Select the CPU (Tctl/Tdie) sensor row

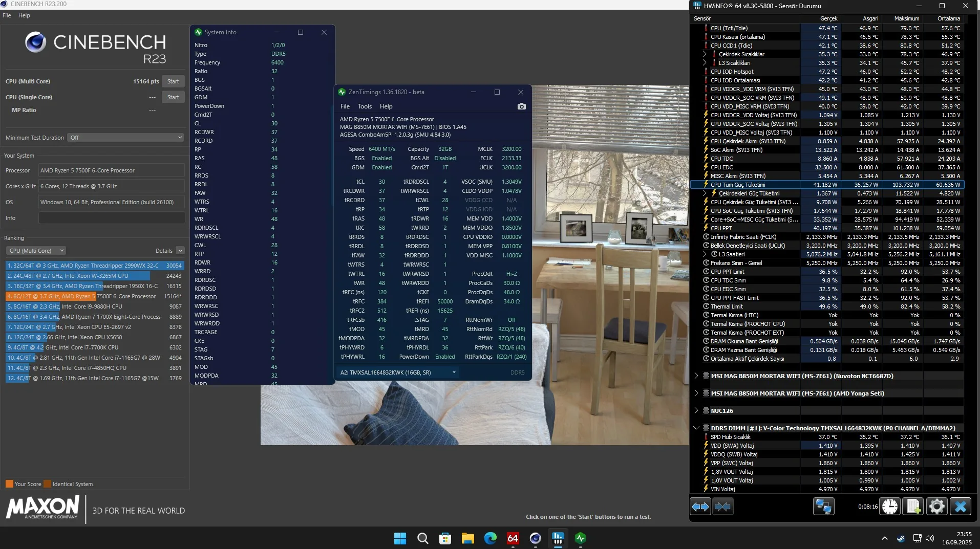tap(827, 28)
